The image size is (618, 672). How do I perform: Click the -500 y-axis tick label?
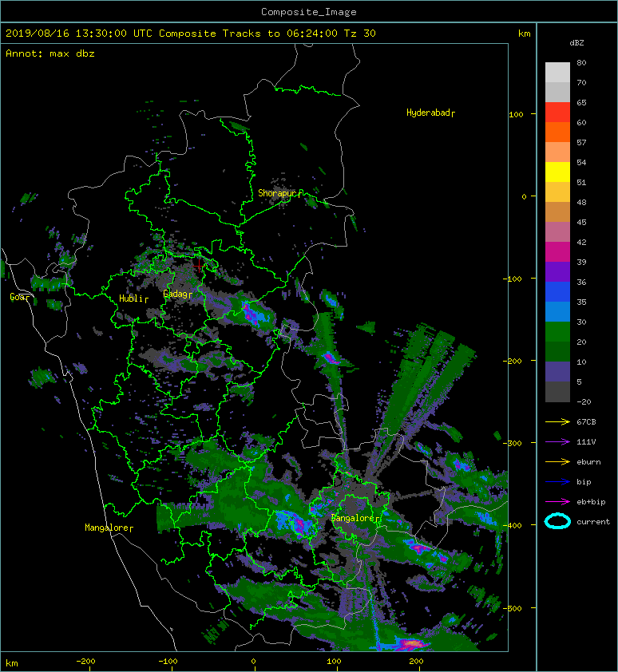pyautogui.click(x=512, y=608)
